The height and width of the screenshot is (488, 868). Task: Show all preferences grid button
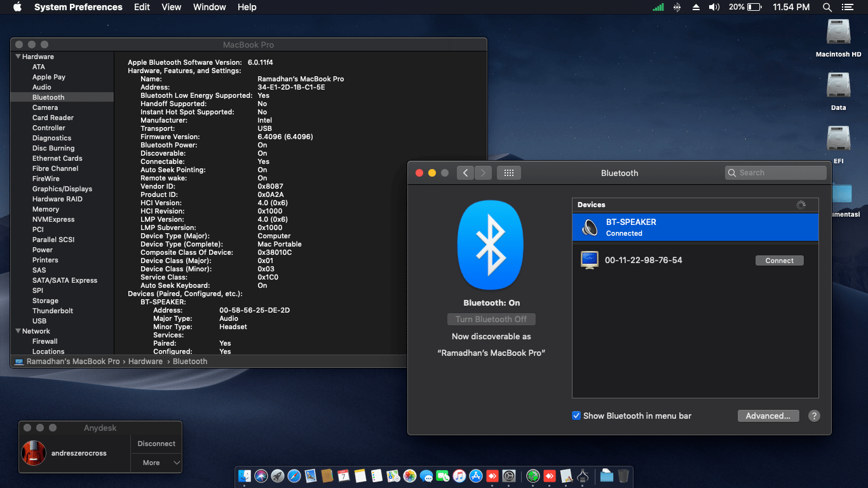tap(509, 173)
